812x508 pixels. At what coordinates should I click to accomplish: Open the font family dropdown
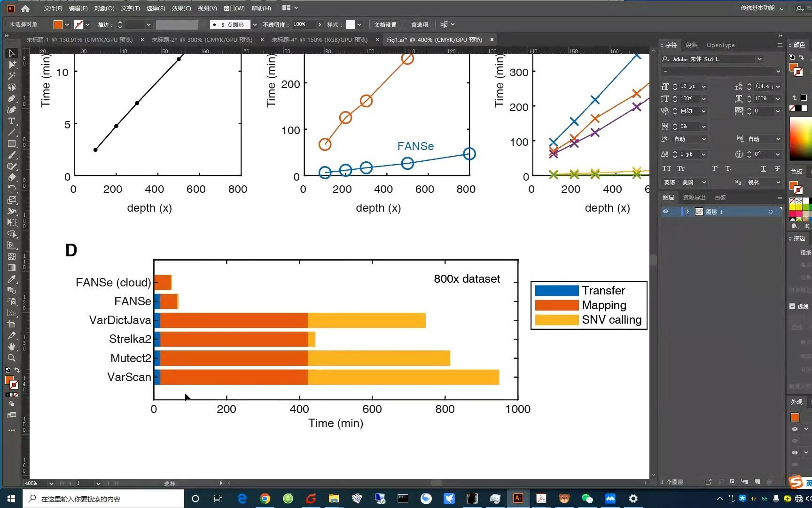click(x=759, y=59)
